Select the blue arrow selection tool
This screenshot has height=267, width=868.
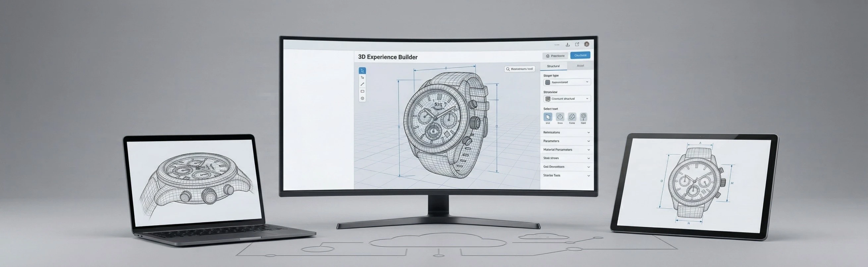(362, 71)
